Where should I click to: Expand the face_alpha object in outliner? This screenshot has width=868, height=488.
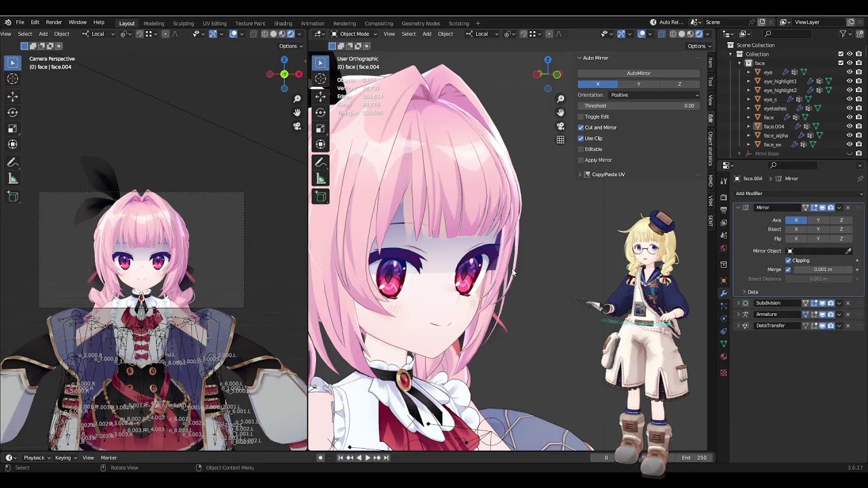point(749,136)
